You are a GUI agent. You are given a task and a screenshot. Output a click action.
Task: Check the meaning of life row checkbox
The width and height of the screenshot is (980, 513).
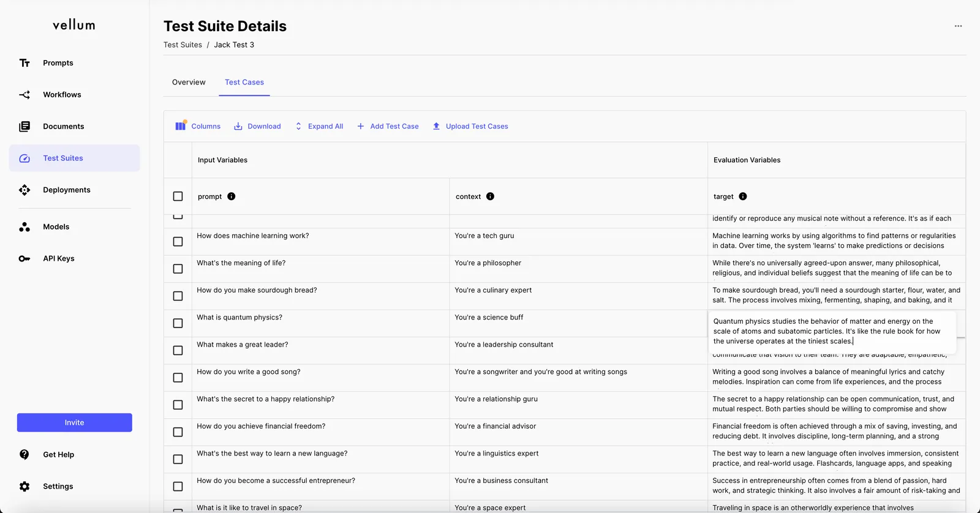pyautogui.click(x=178, y=269)
